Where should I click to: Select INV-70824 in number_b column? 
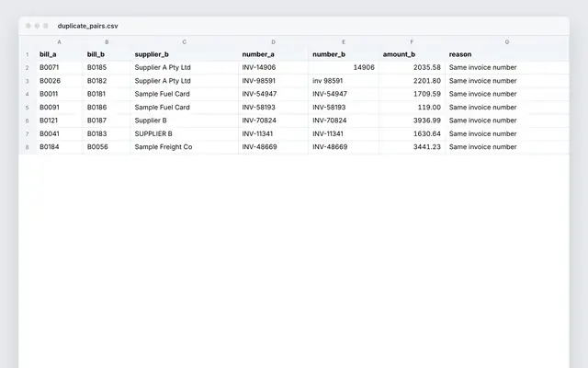tap(344, 121)
